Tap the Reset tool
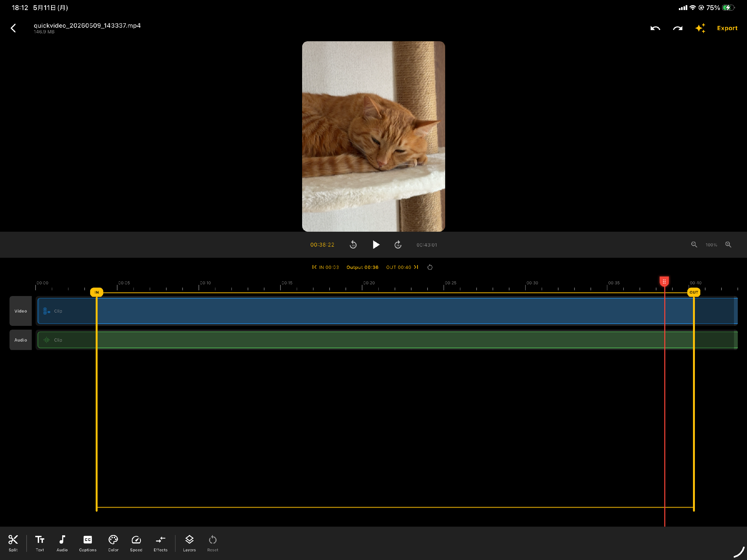Image resolution: width=747 pixels, height=560 pixels. pyautogui.click(x=213, y=543)
